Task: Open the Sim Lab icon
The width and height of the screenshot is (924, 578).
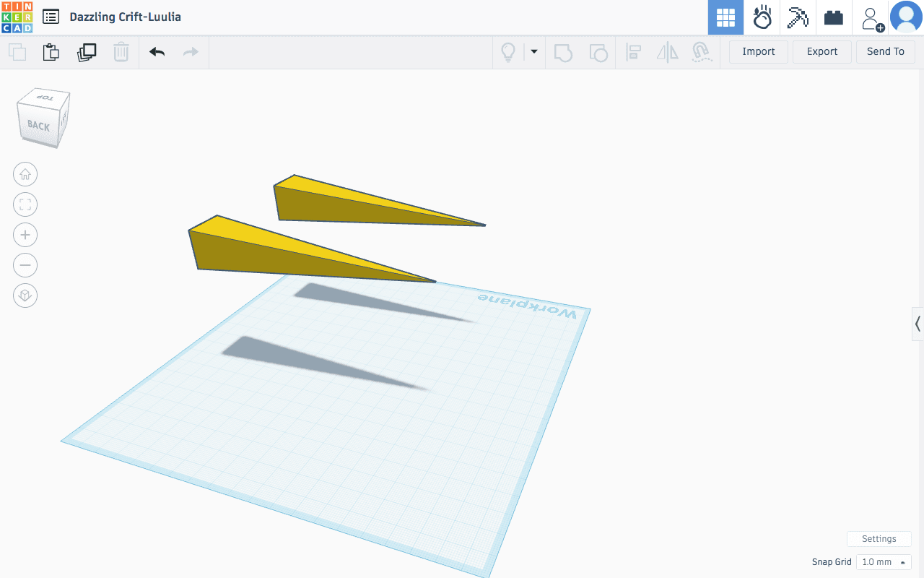Action: coord(762,17)
